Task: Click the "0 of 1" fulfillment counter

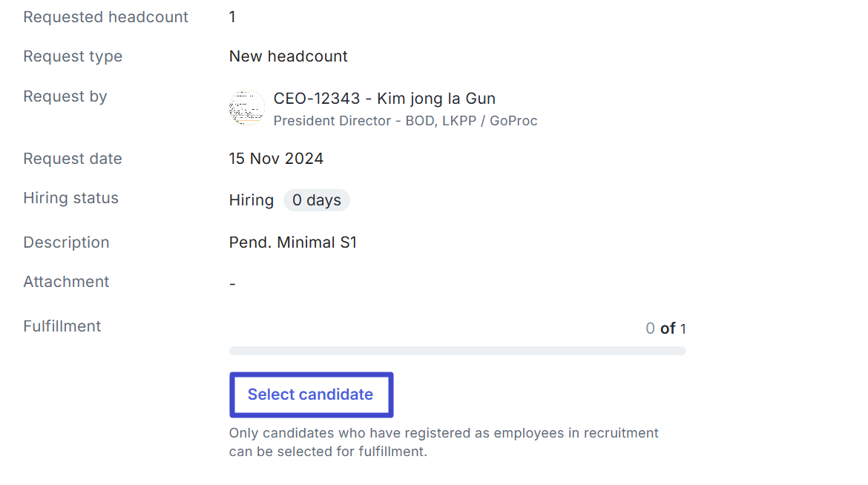Action: tap(665, 329)
